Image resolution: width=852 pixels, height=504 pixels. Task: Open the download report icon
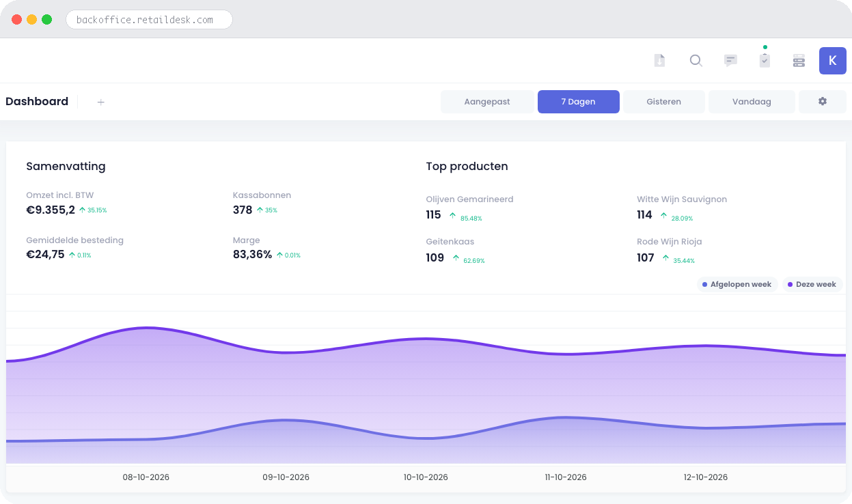coord(659,61)
